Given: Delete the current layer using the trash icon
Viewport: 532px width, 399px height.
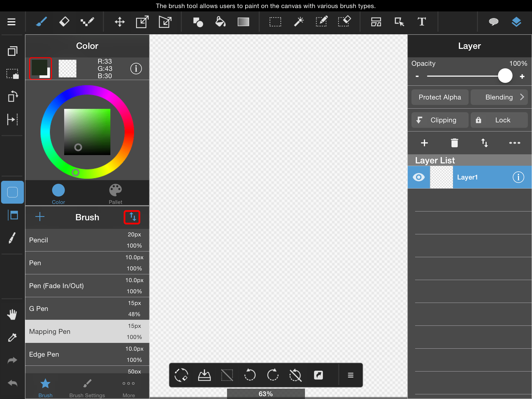Looking at the screenshot, I should point(454,143).
